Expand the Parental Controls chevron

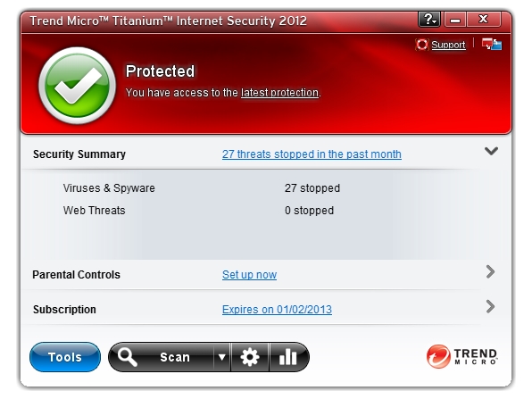[490, 271]
